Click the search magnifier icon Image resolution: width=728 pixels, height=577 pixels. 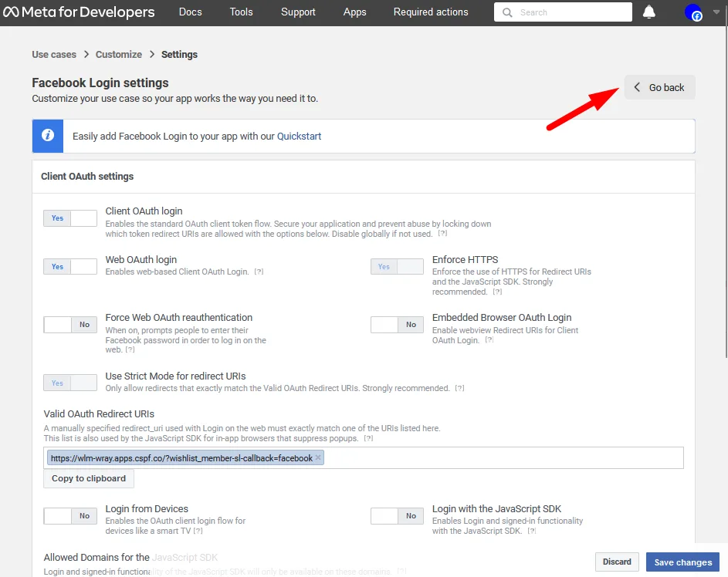[x=506, y=12]
